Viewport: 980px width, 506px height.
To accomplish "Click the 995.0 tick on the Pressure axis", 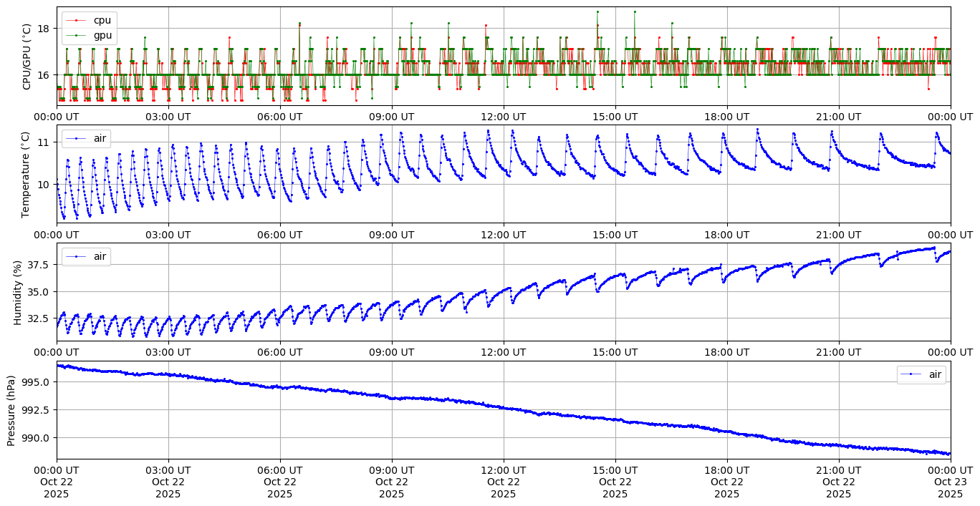I will click(36, 382).
